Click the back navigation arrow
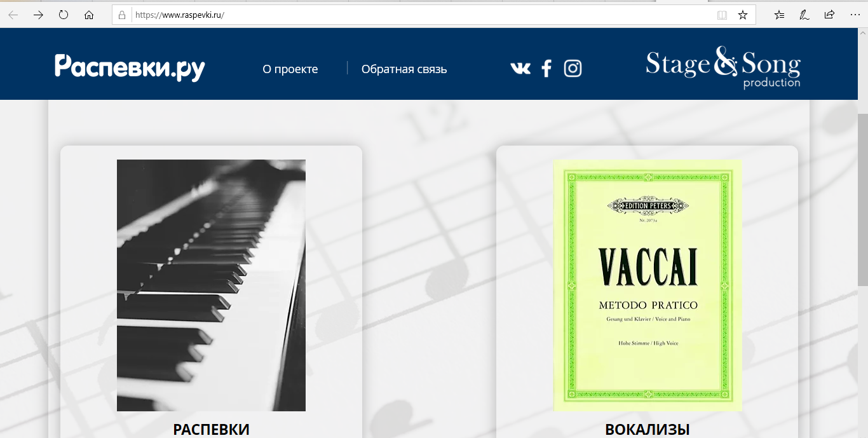 (x=13, y=15)
